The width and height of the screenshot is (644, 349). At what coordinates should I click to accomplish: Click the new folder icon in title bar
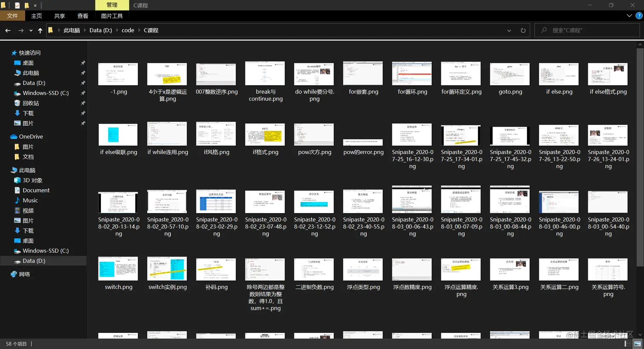click(x=26, y=6)
